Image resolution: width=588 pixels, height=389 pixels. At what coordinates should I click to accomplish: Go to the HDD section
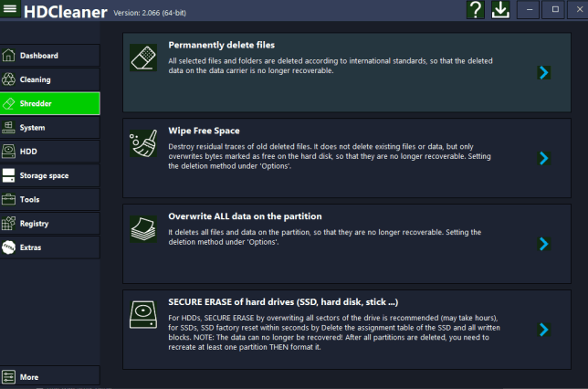(50, 152)
